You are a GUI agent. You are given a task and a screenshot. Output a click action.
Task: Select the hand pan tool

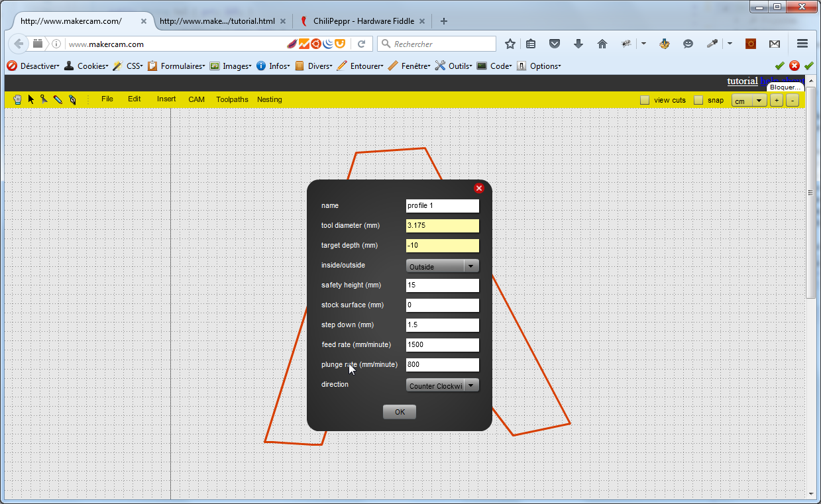[x=17, y=99]
